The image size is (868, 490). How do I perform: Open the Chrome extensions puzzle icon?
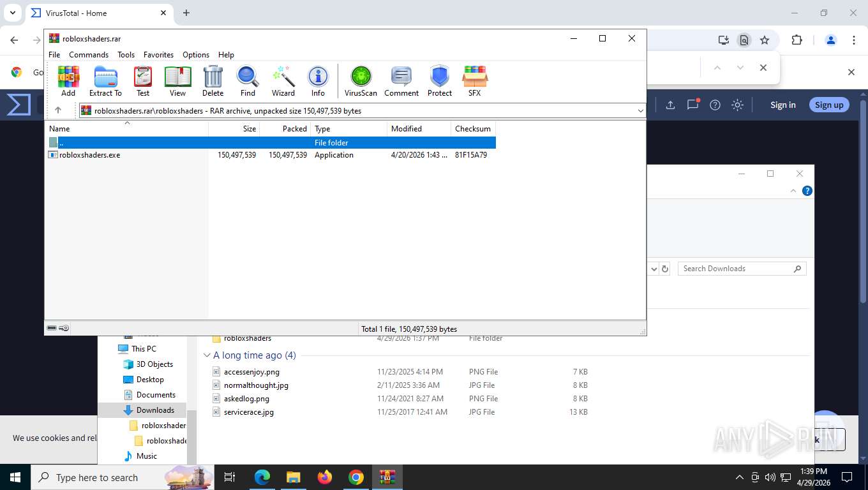[x=797, y=40]
